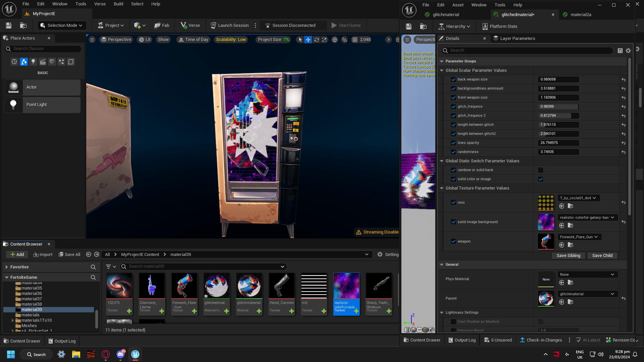Collapse the Global Texture Parameter Values section
Screen dimensions: 644x362
point(442,188)
